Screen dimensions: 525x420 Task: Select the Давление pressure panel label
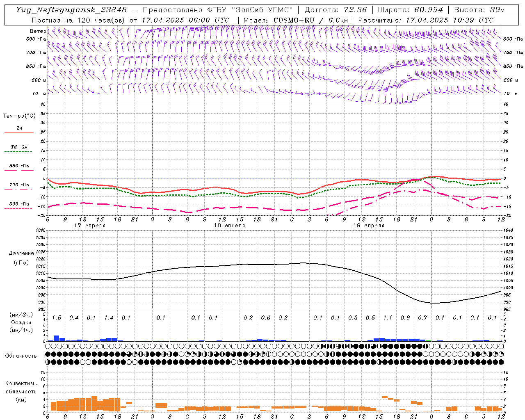(x=21, y=253)
